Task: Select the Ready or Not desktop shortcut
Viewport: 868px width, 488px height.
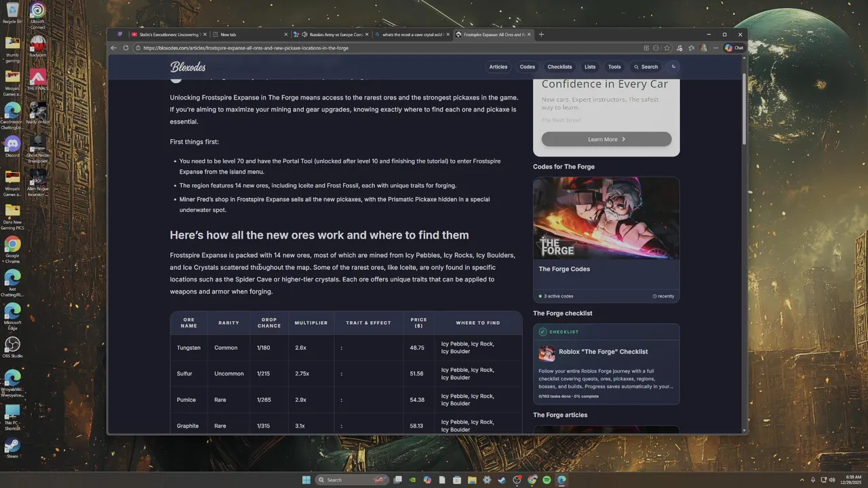Action: 38,113
